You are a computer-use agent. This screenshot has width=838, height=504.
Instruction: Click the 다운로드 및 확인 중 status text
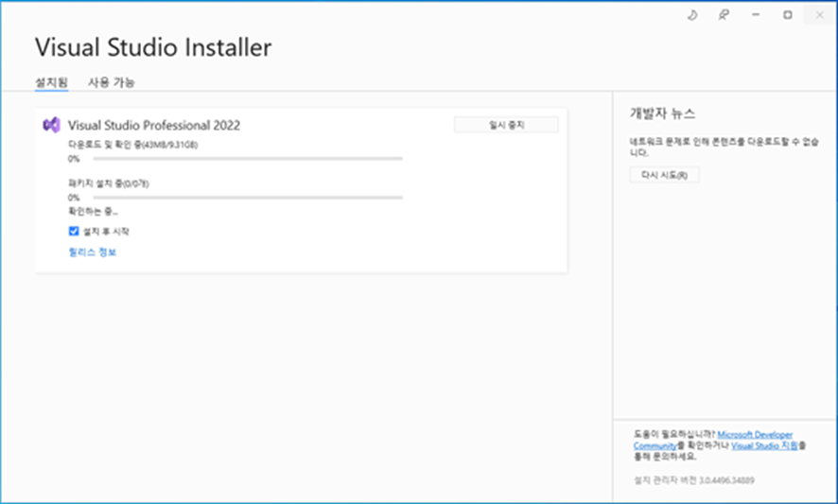[x=133, y=145]
